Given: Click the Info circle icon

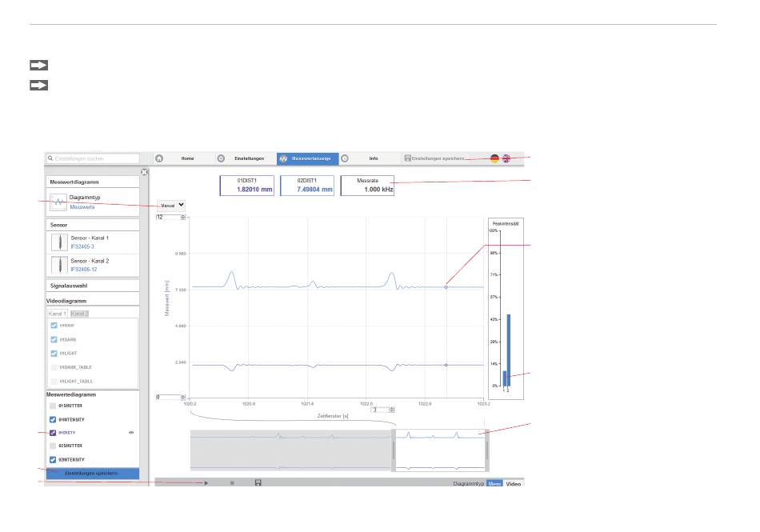Looking at the screenshot, I should pyautogui.click(x=345, y=158).
